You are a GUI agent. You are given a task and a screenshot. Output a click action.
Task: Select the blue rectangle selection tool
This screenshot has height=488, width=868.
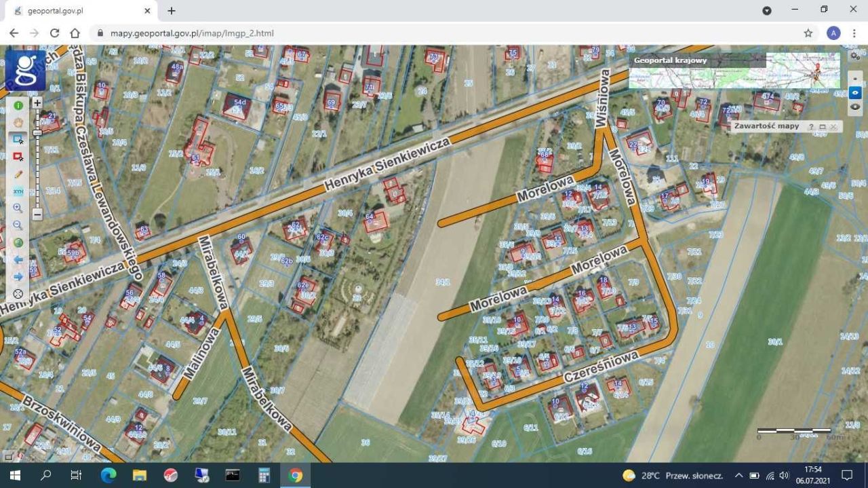point(18,139)
